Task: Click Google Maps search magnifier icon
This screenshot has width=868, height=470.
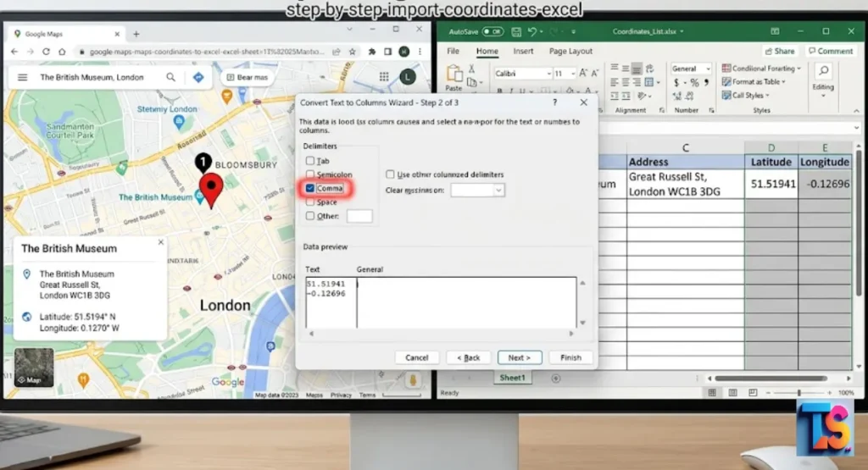Action: (171, 77)
